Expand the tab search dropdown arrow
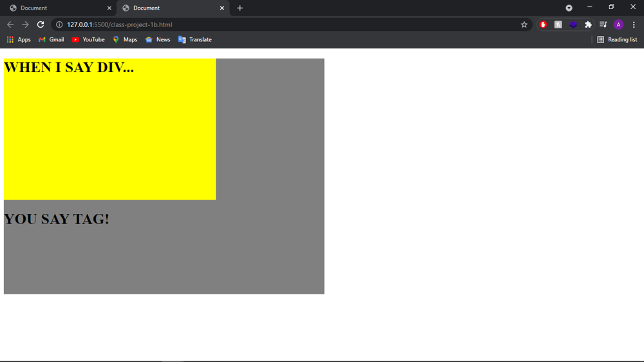Image resolution: width=644 pixels, height=362 pixels. (x=569, y=8)
